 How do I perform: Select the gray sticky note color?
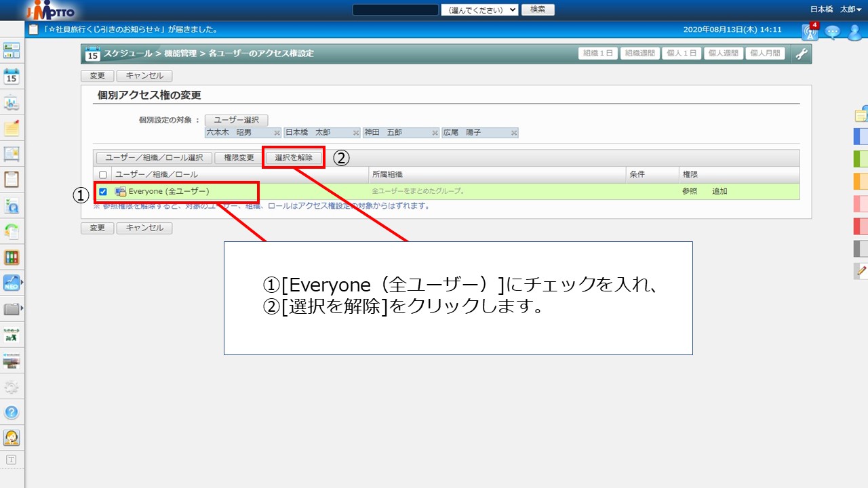(861, 248)
